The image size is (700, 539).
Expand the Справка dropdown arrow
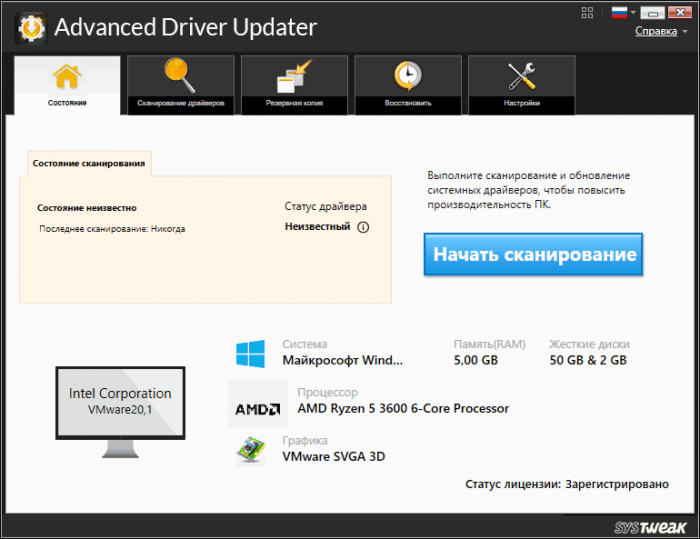click(685, 32)
